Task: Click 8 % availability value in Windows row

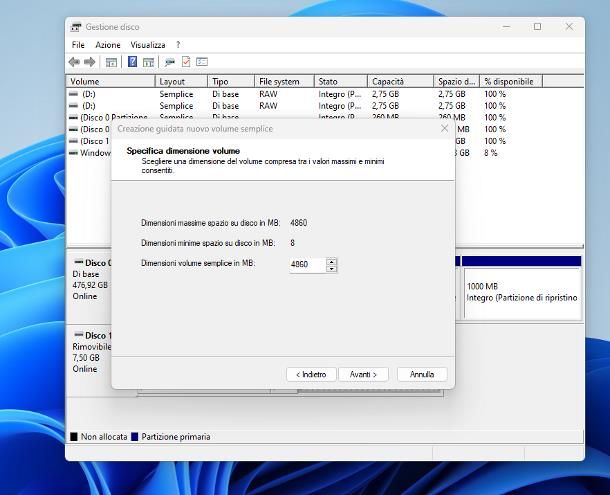Action: click(491, 153)
